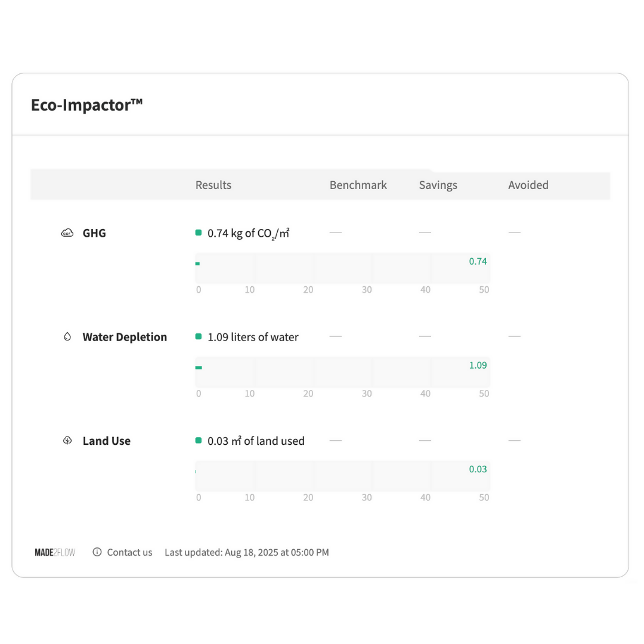Image resolution: width=644 pixels, height=644 pixels.
Task: Click the green GHG progress bar
Action: (x=197, y=264)
